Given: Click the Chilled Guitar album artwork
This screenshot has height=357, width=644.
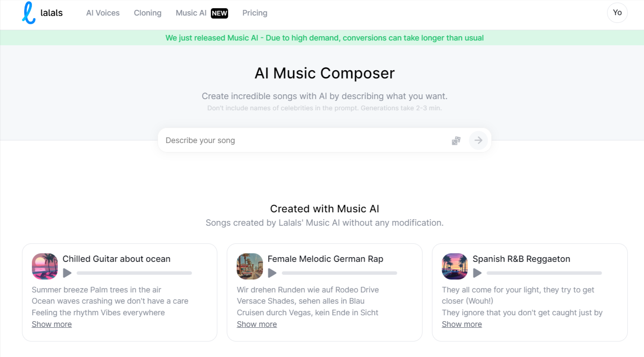Looking at the screenshot, I should pos(44,266).
